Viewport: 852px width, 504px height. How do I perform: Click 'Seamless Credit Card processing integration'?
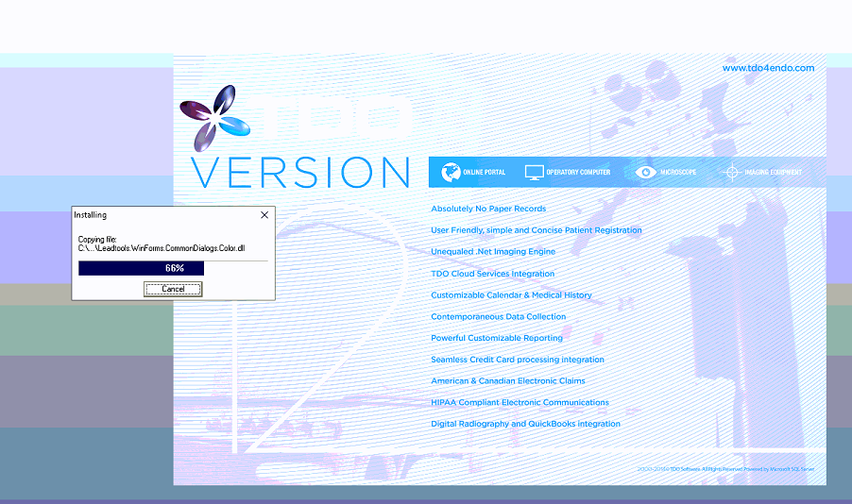(517, 360)
